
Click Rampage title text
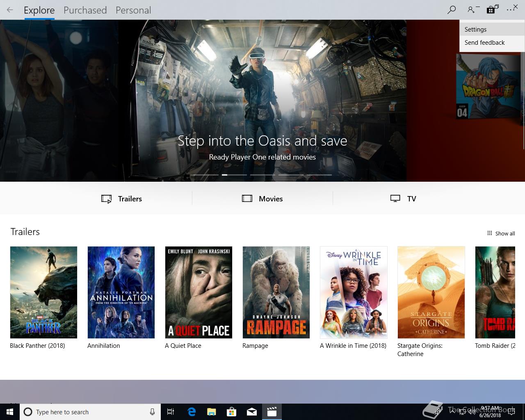[255, 346]
